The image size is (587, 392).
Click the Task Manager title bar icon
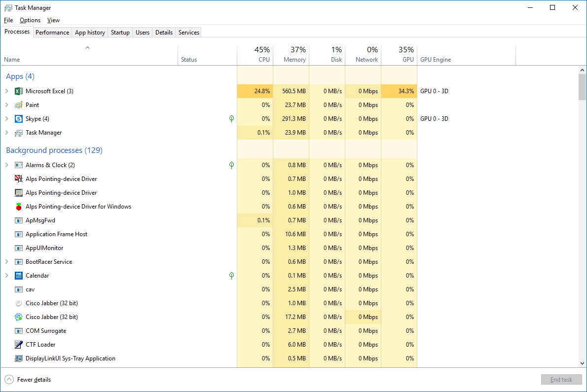[x=8, y=8]
